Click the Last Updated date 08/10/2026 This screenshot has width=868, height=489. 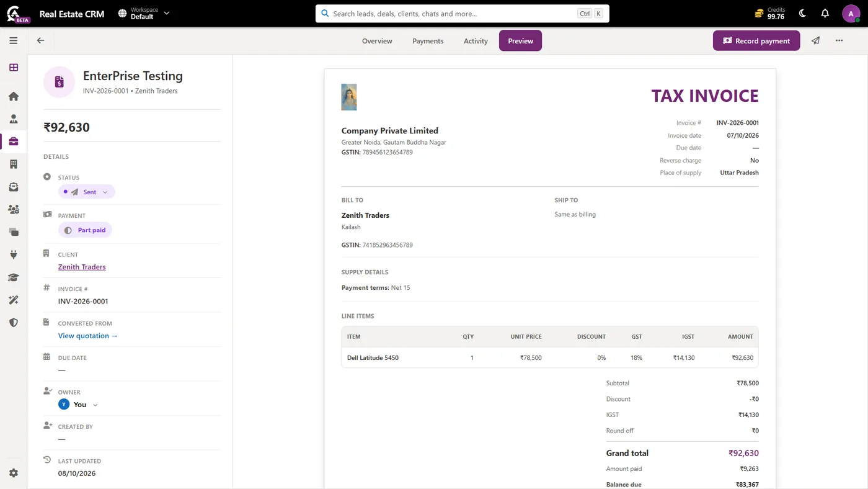tap(77, 473)
